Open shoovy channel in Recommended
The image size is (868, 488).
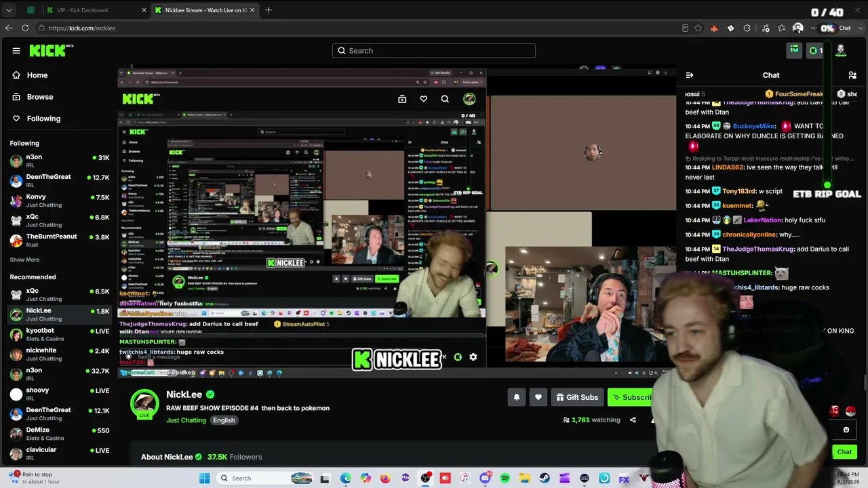coord(60,394)
